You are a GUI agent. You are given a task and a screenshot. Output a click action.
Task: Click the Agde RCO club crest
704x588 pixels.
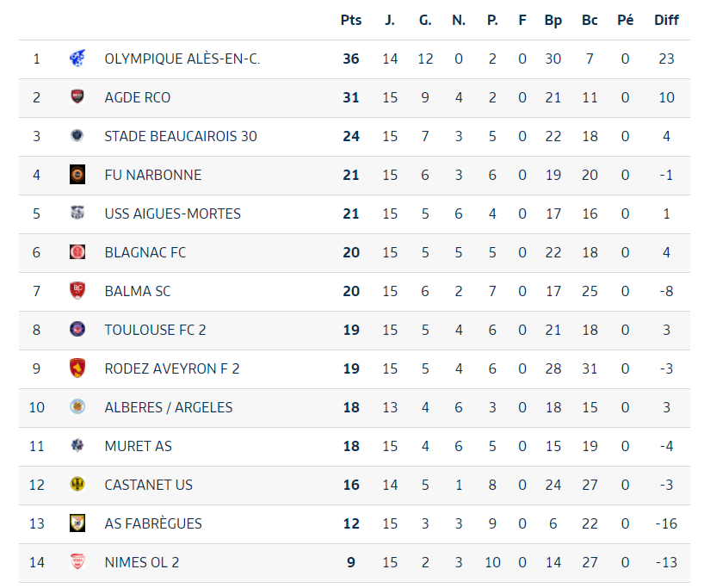pos(77,96)
